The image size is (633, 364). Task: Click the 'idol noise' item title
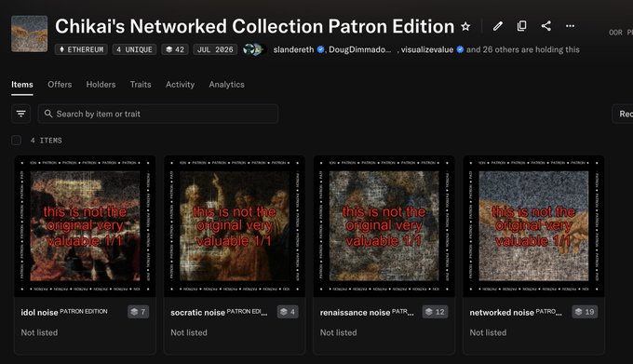point(39,313)
